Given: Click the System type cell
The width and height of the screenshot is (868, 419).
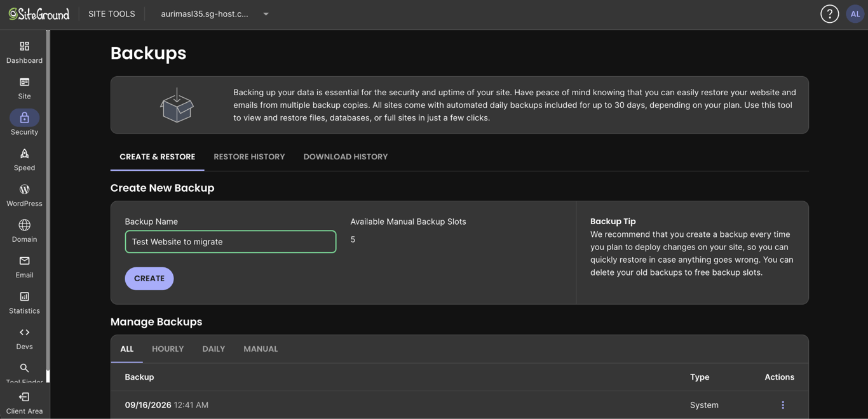Looking at the screenshot, I should coord(704,405).
